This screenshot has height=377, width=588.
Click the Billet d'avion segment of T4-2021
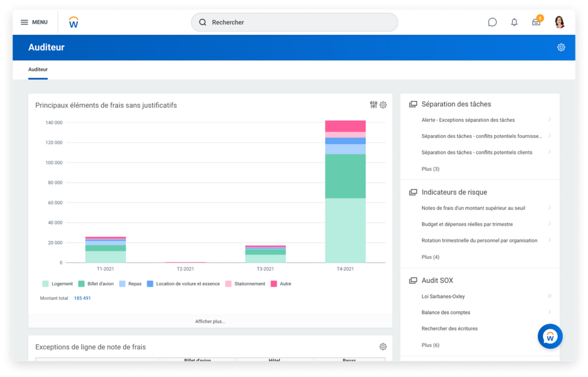[345, 176]
